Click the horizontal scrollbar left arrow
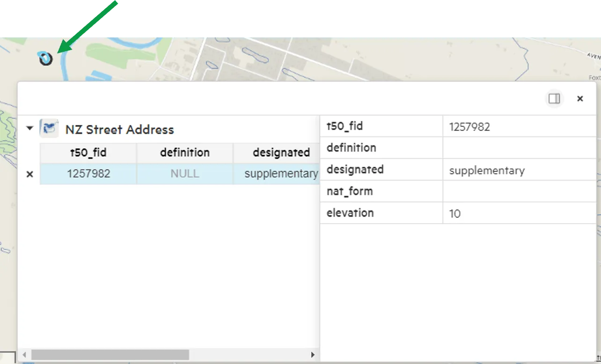Screen dimensions: 601x364 coord(24,355)
